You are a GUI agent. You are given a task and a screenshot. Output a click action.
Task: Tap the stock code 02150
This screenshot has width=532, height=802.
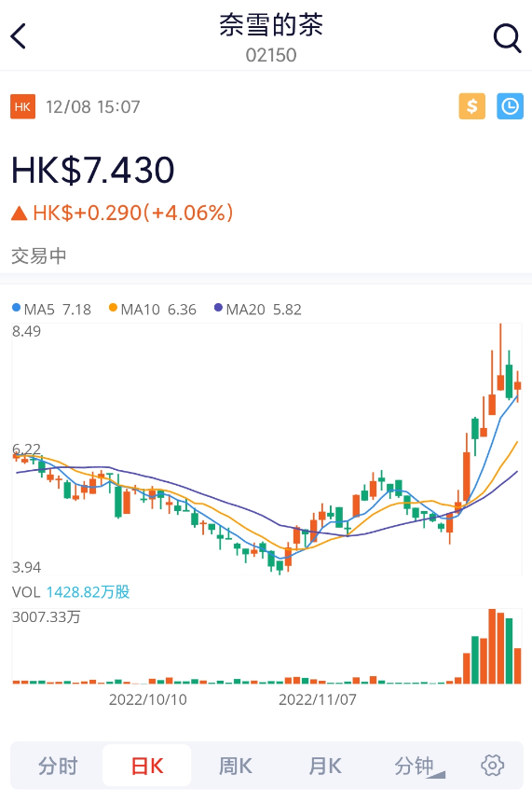(271, 55)
